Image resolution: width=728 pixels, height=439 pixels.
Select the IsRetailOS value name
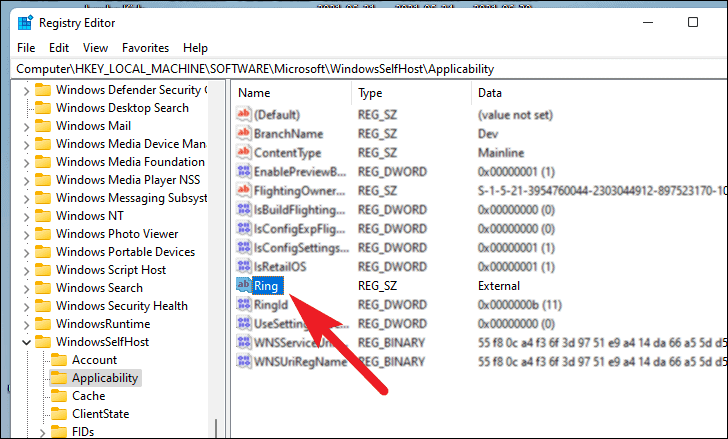[280, 267]
